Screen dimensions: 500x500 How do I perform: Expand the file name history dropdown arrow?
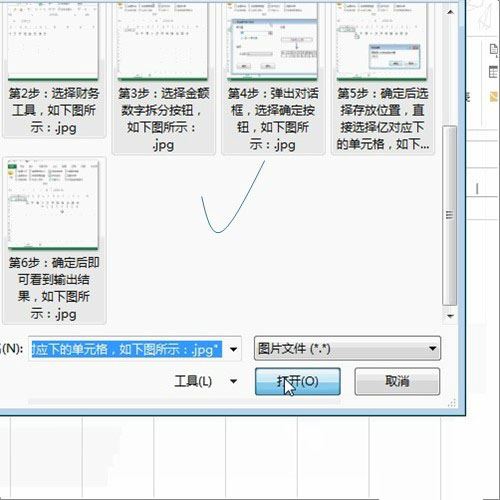pyautogui.click(x=233, y=349)
